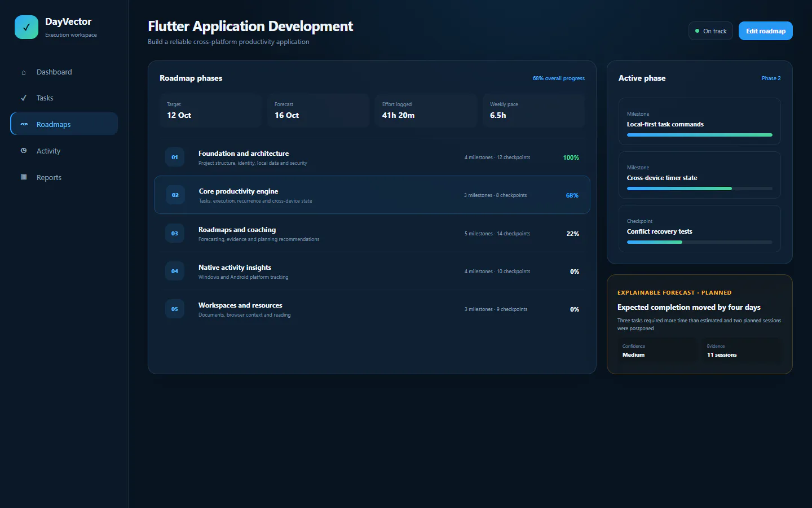
Task: Click the Local-first task commands progress bar
Action: coord(700,135)
